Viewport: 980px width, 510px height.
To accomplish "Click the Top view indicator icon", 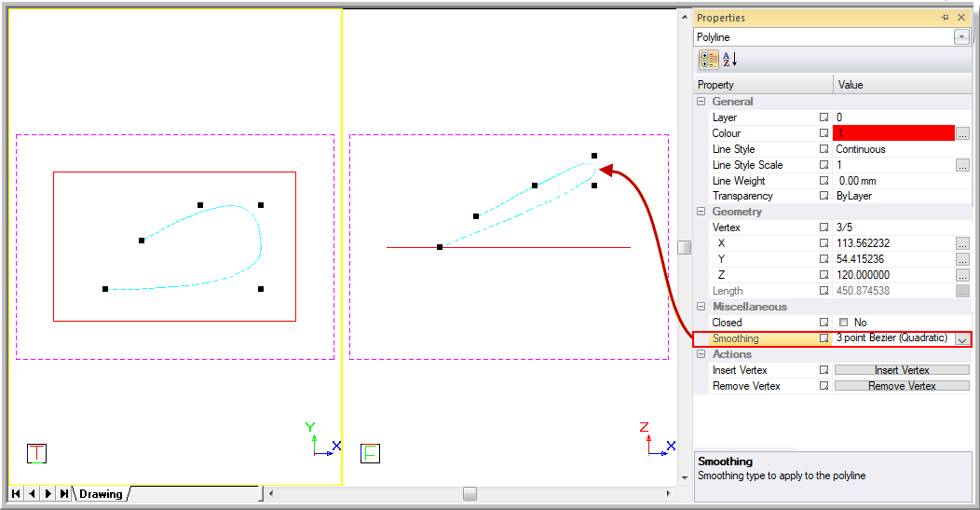I will (x=36, y=454).
